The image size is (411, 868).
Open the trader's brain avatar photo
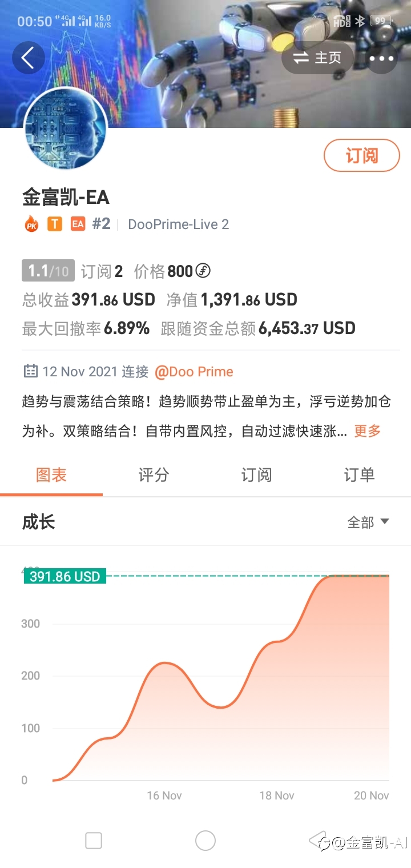[65, 128]
